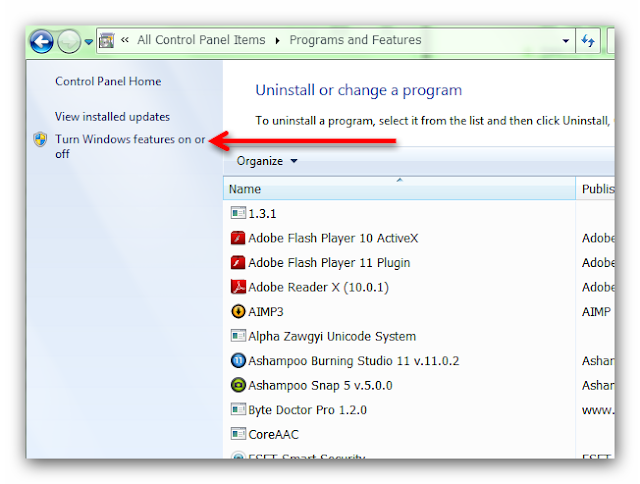The image size is (640, 484).
Task: Open the recent pages dropdown arrow
Action: tap(89, 42)
